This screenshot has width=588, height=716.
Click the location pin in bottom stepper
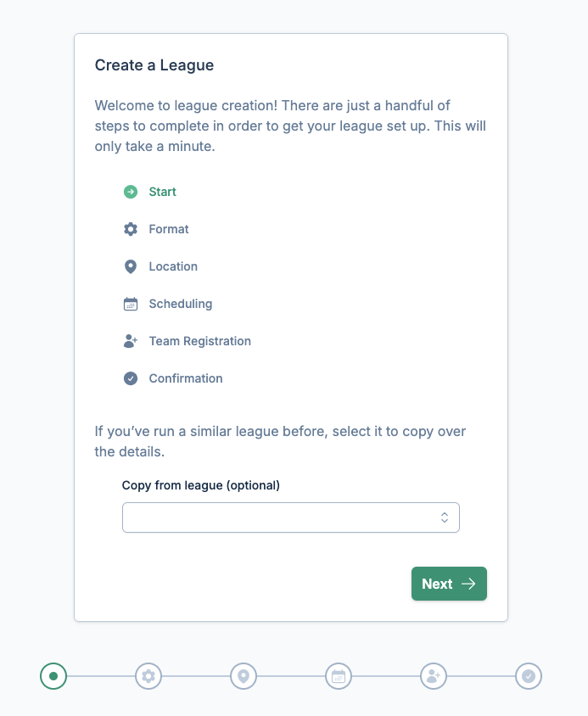coord(244,676)
